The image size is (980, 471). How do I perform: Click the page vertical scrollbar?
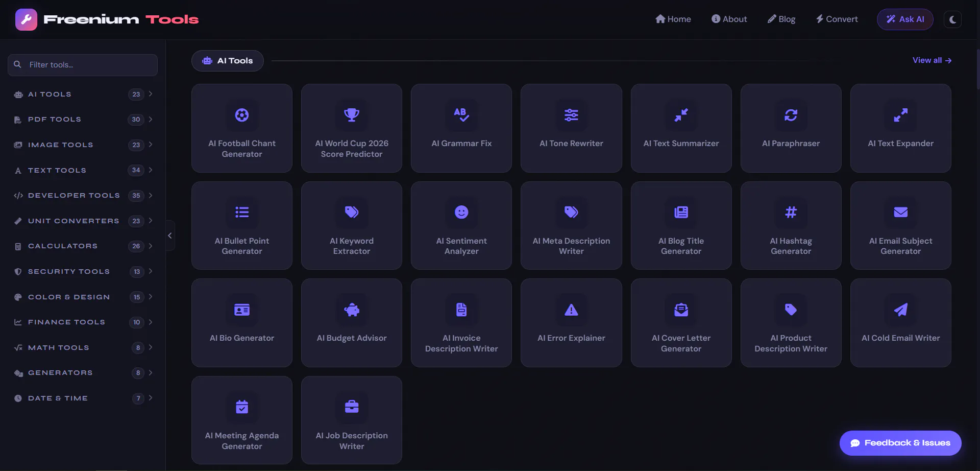(978, 69)
